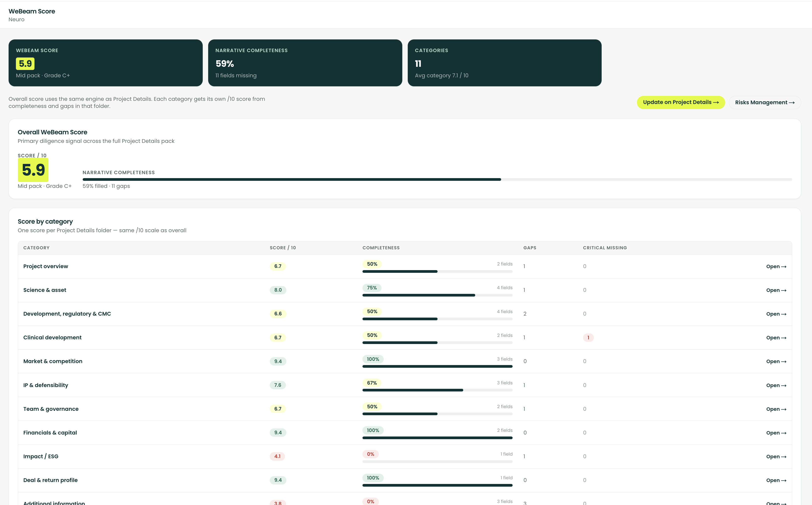
Task: Click the IP & defensibility row name
Action: click(x=46, y=385)
